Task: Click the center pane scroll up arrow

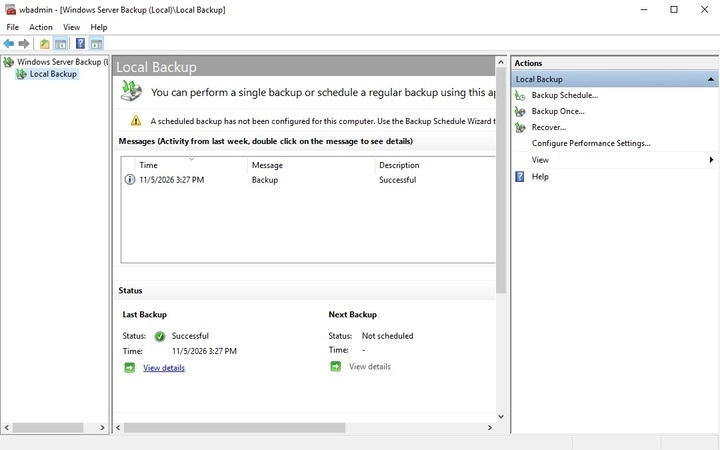Action: point(501,62)
